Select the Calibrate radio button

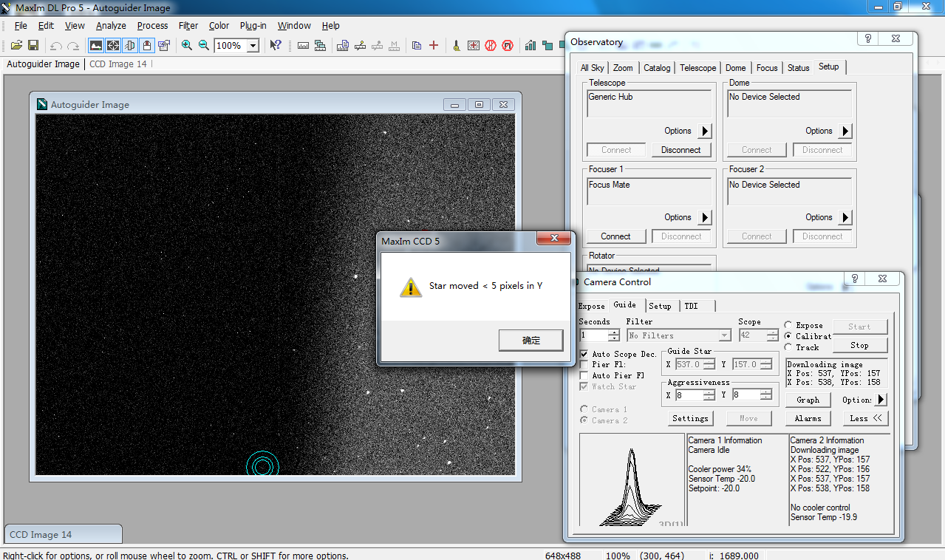pos(788,336)
